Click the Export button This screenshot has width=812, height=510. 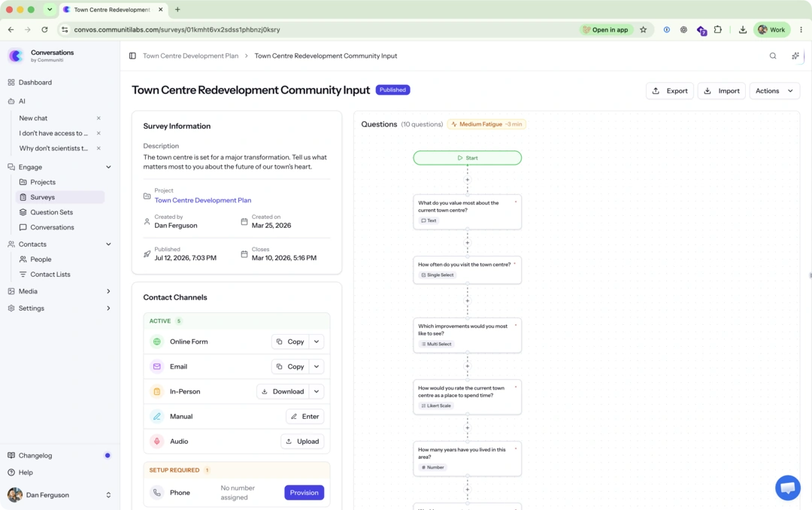[x=670, y=91]
